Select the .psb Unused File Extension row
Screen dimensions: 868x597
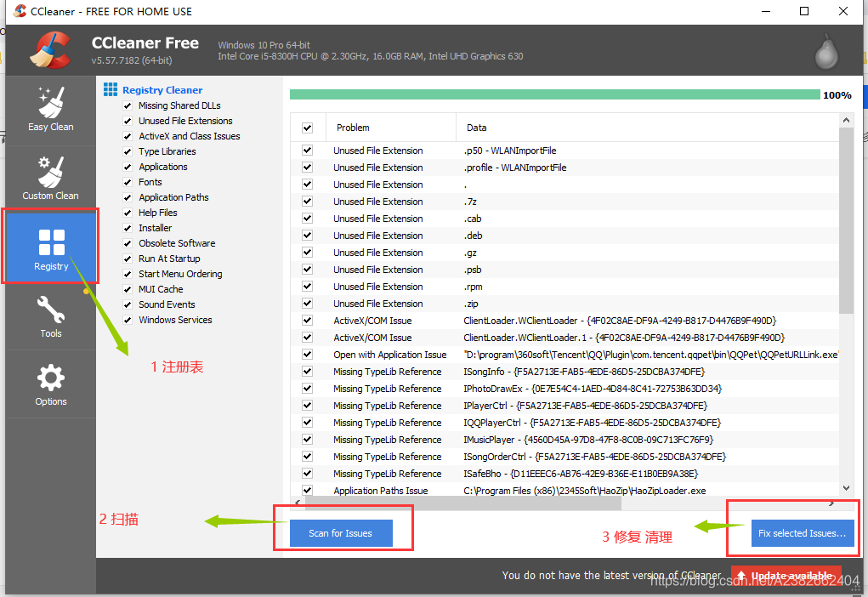point(564,270)
